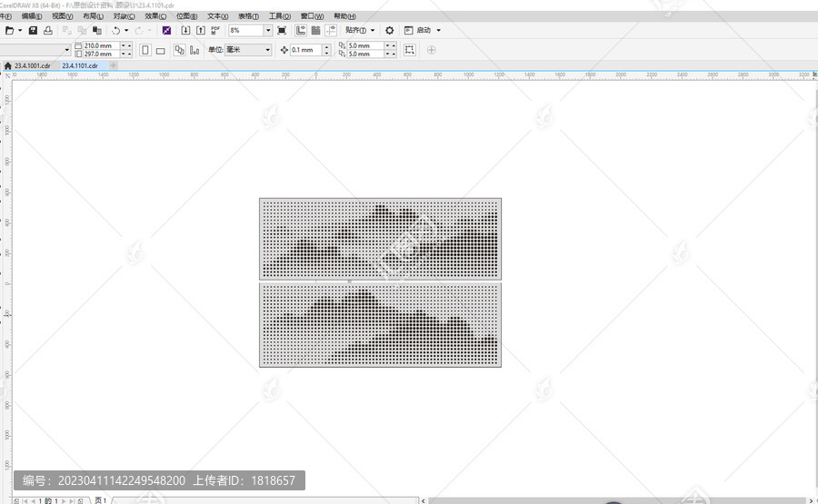Set portrait page orientation

click(x=145, y=50)
